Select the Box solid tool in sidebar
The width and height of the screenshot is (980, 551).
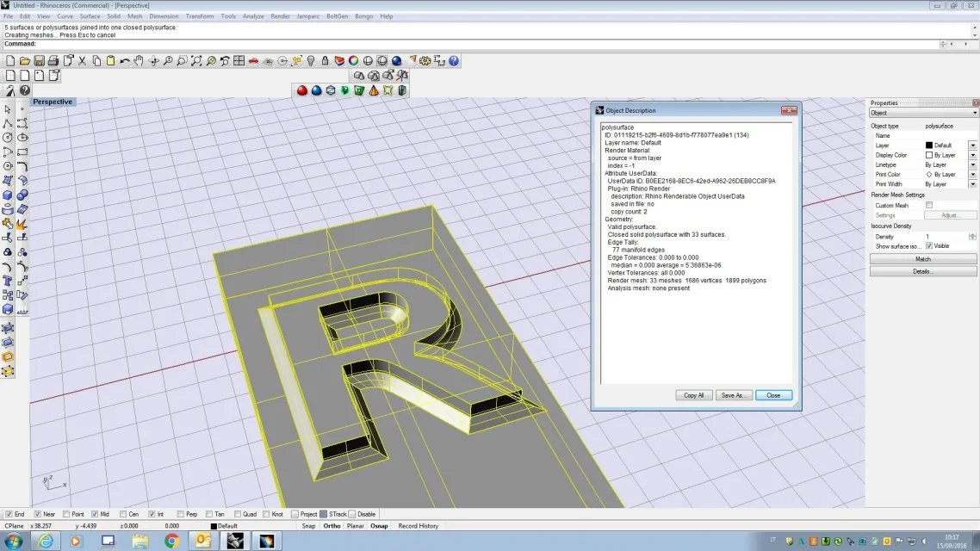click(x=8, y=195)
